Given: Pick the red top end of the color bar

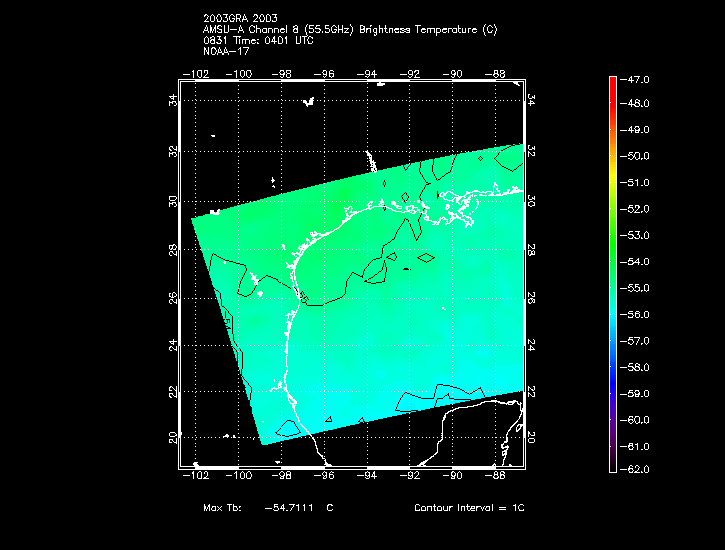Looking at the screenshot, I should (612, 80).
